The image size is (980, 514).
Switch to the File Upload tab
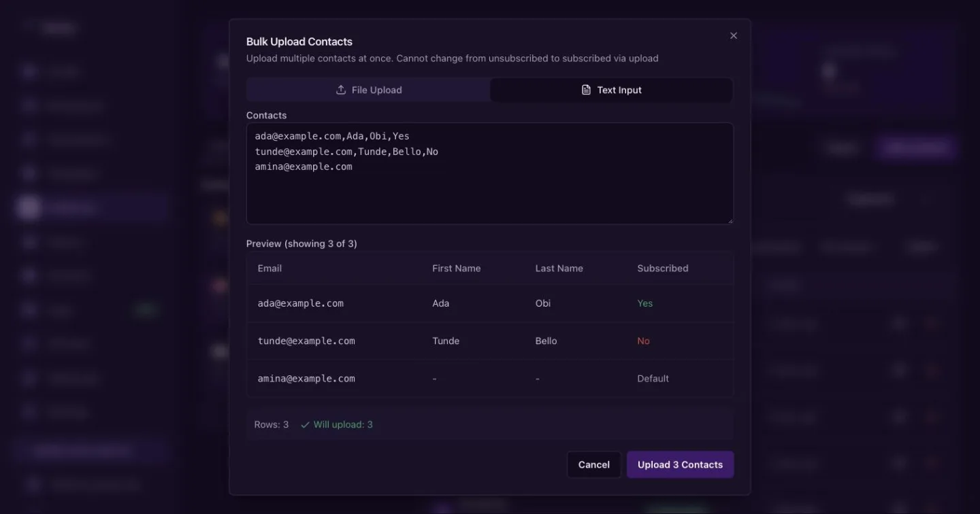tap(368, 90)
